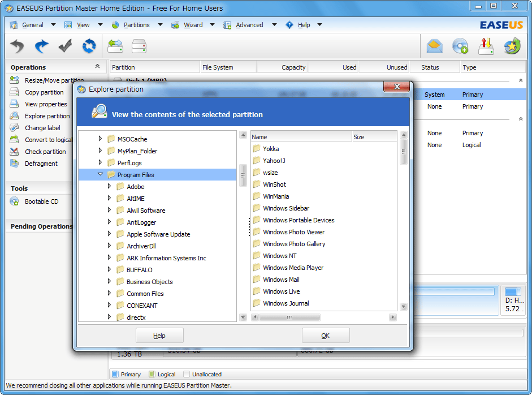The image size is (532, 395).
Task: Click dropdown arrow next to Partitions menu
Action: [160, 25]
